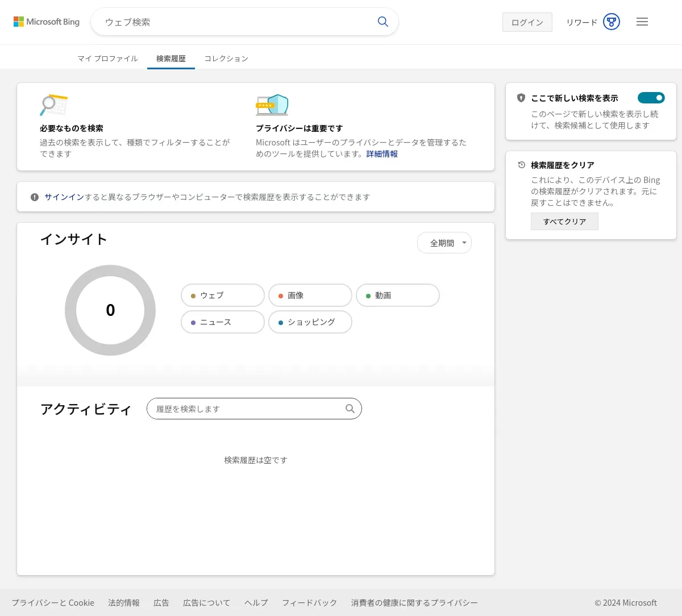Image resolution: width=682 pixels, height=616 pixels.
Task: Click the Microsoft Bing logo
Action: point(47,22)
